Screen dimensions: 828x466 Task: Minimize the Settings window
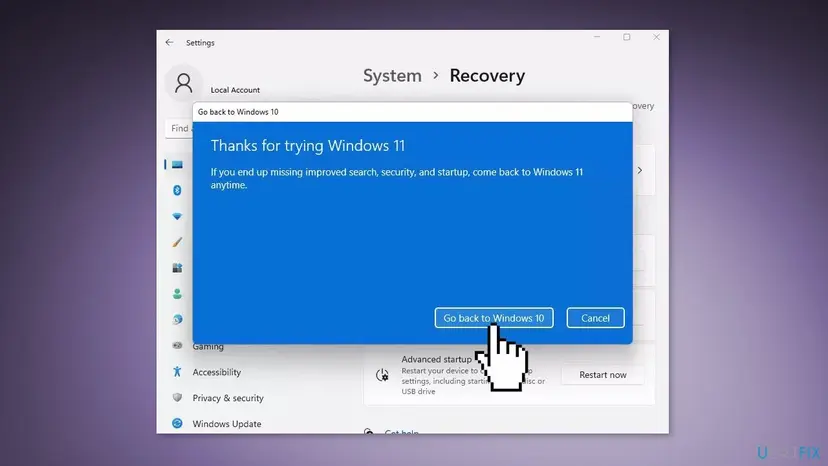597,37
